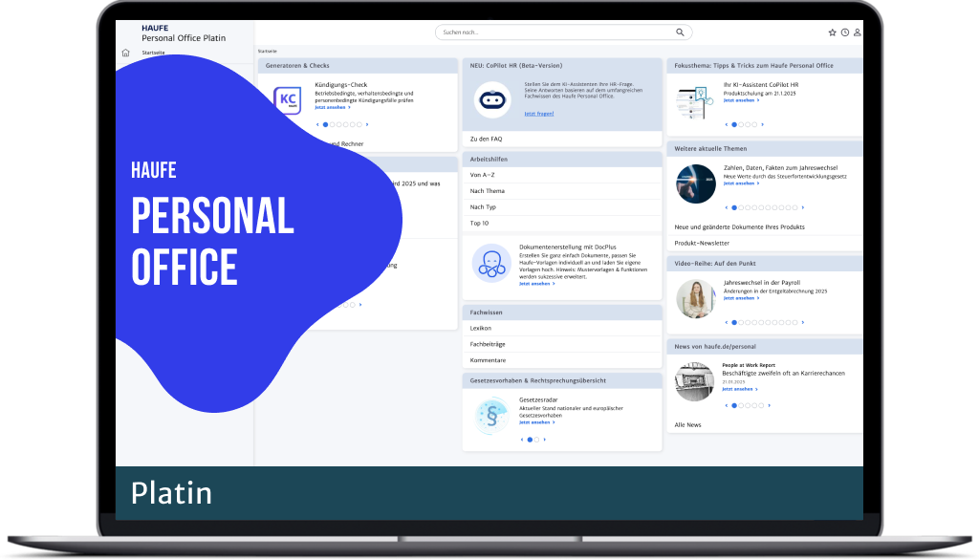Select last dot in Fokusthema carousel
The width and height of the screenshot is (979, 560).
pyautogui.click(x=754, y=125)
